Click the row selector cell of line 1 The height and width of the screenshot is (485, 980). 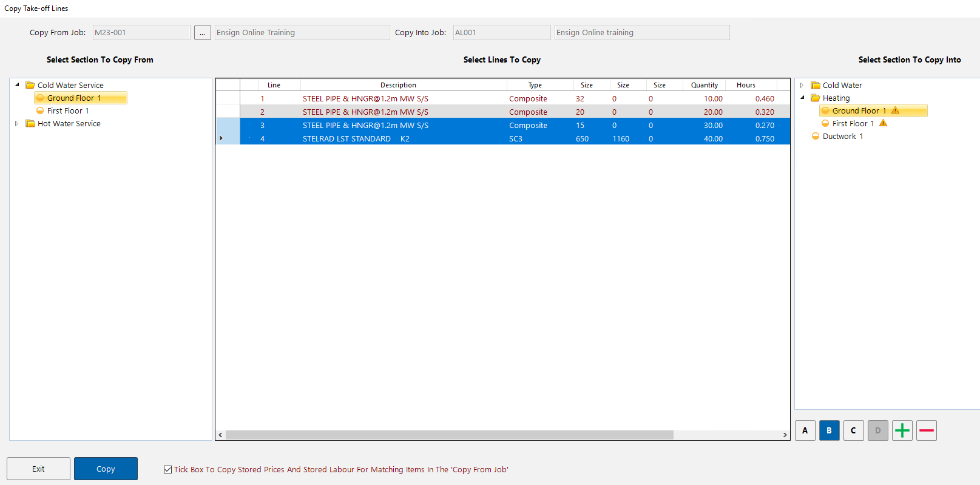[x=228, y=98]
